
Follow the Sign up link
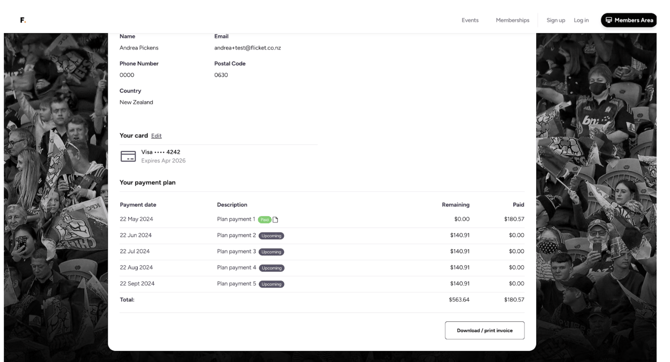click(x=555, y=20)
